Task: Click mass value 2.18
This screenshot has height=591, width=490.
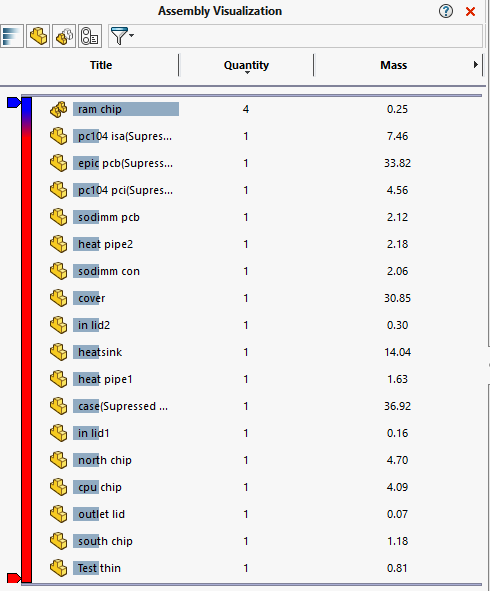Action: click(397, 244)
